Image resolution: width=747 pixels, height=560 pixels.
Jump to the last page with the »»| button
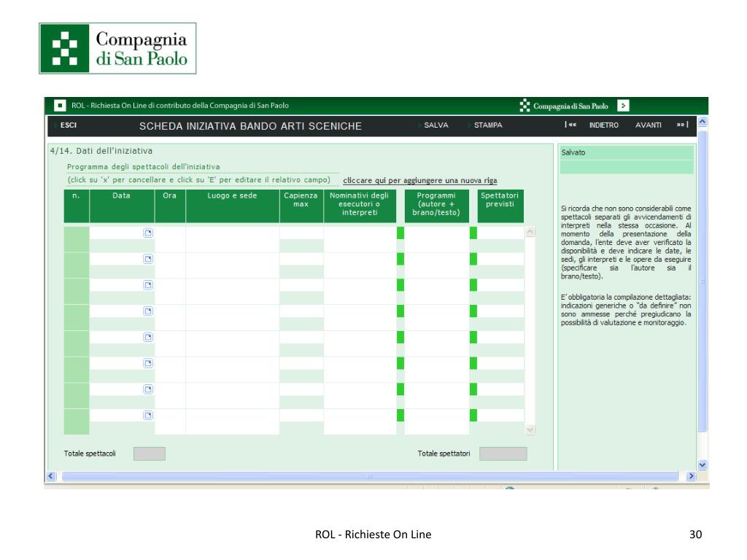coord(683,125)
